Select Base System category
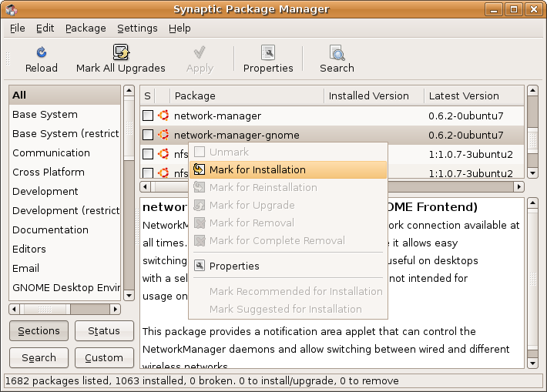This screenshot has height=392, width=547. coord(65,115)
